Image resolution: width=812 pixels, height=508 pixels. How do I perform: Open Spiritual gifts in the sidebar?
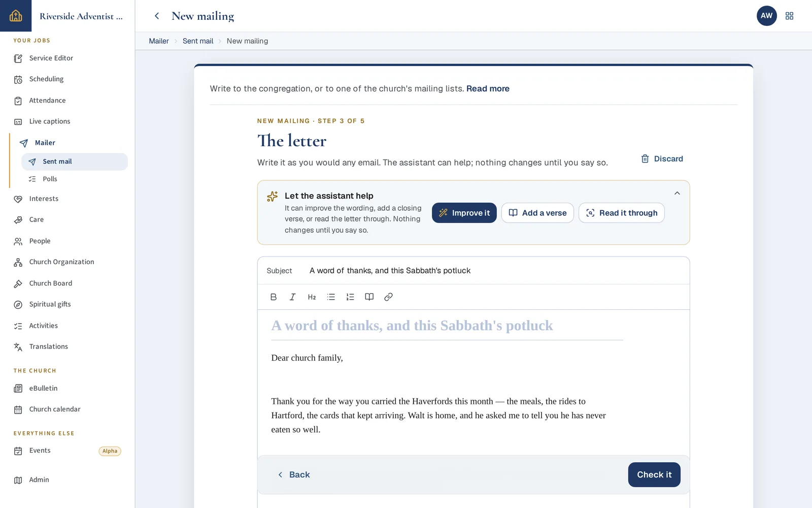tap(69, 304)
